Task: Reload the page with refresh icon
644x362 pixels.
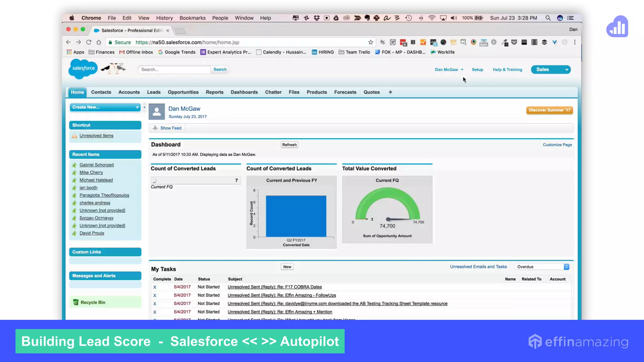Action: coord(89,42)
